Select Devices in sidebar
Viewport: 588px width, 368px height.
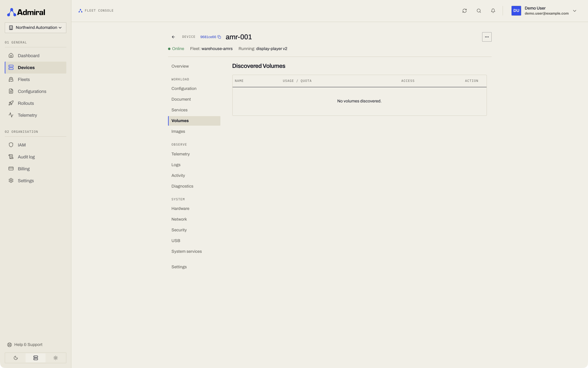pyautogui.click(x=36, y=68)
